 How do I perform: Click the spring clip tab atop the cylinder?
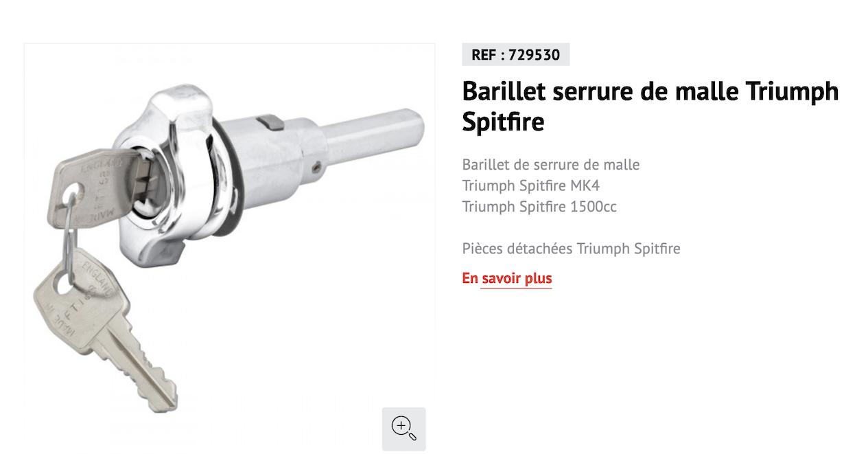click(x=271, y=122)
